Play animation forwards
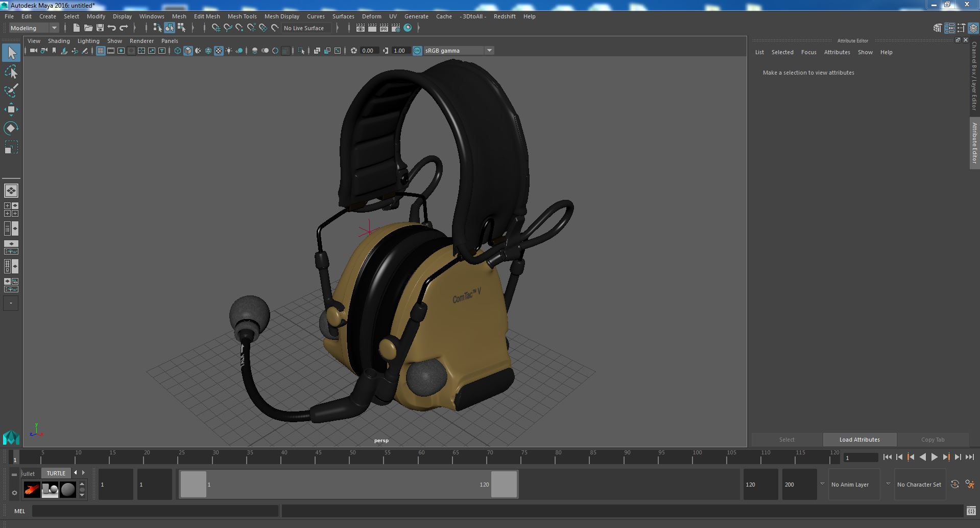980x528 pixels. coord(934,457)
